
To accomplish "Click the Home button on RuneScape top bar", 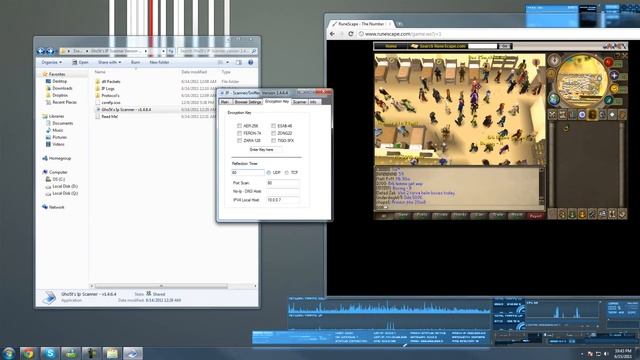I will tap(390, 46).
